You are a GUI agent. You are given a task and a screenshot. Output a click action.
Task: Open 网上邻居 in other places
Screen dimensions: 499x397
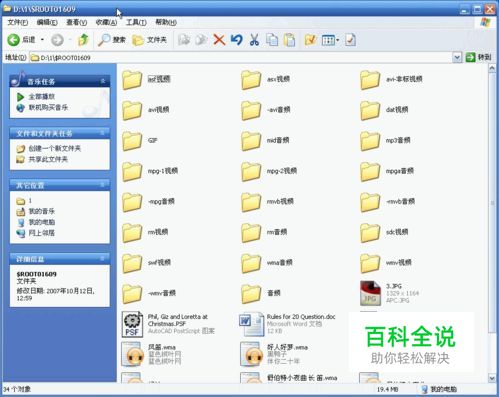coord(41,233)
